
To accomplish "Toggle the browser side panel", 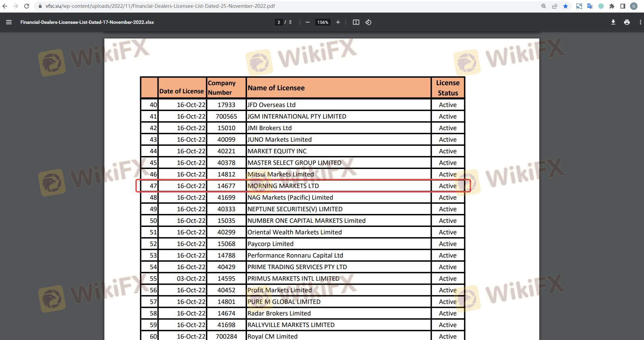I will 623,6.
